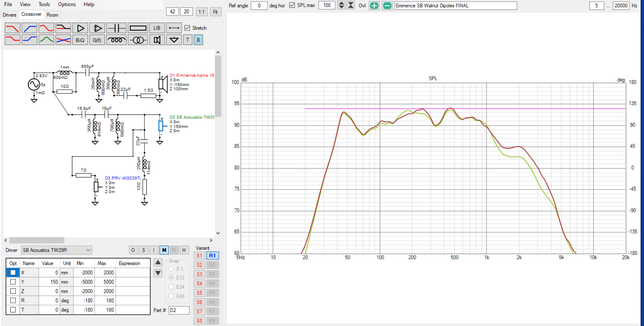Viewport: 644px width, 326px height.
Task: Switch to the Drivers tab
Action: click(9, 15)
